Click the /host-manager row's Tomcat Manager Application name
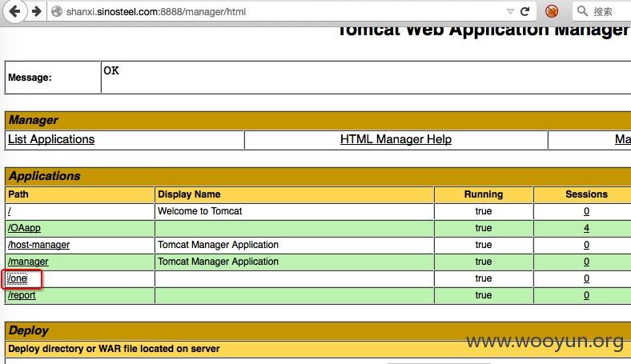This screenshot has height=364, width=631. coord(218,245)
